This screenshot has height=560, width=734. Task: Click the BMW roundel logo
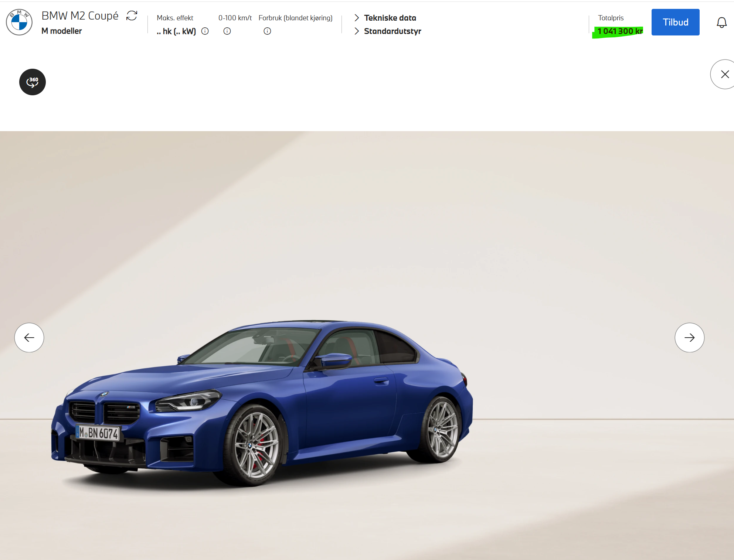[x=19, y=22]
